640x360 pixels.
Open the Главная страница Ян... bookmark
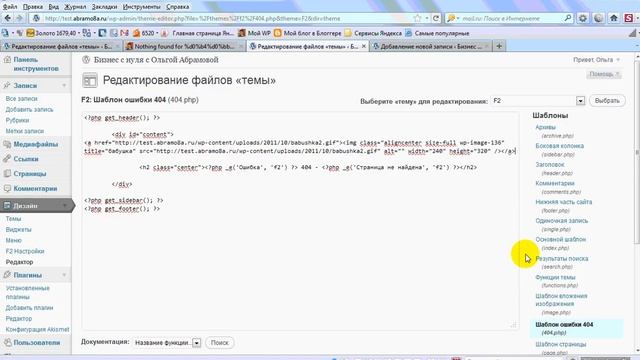pyautogui.click(x=198, y=33)
